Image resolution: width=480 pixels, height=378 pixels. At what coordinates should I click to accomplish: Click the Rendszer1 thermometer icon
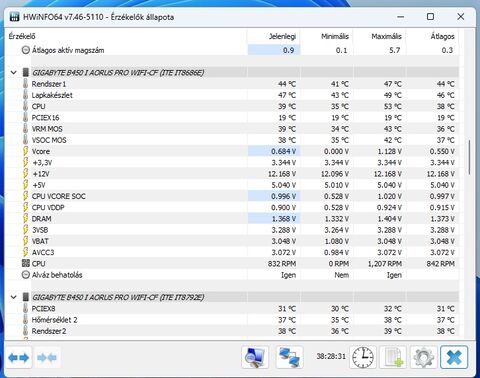25,84
